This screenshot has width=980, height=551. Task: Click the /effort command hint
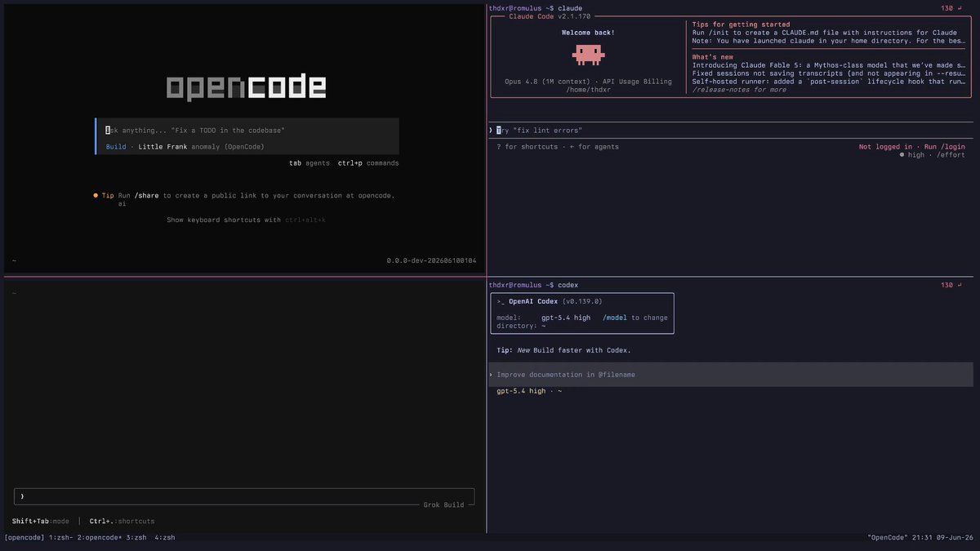(x=951, y=155)
